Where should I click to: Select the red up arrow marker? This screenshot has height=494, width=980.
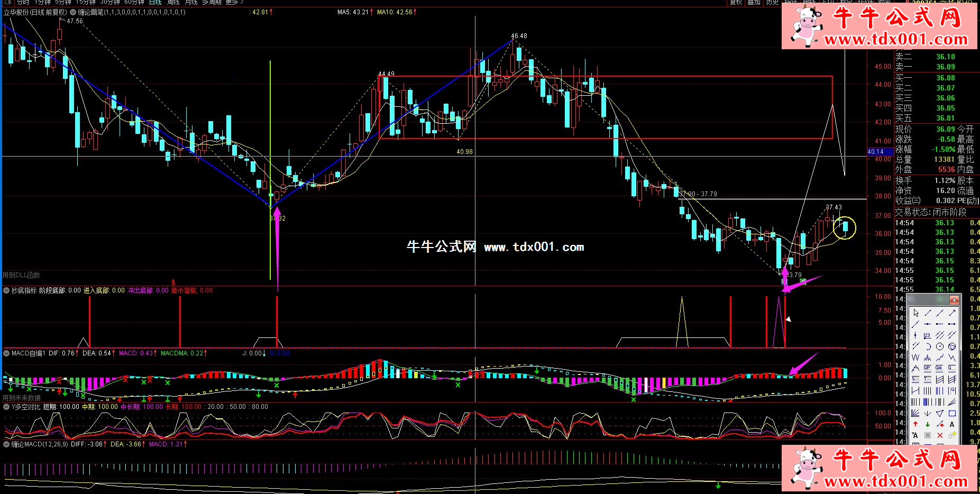pyautogui.click(x=916, y=424)
